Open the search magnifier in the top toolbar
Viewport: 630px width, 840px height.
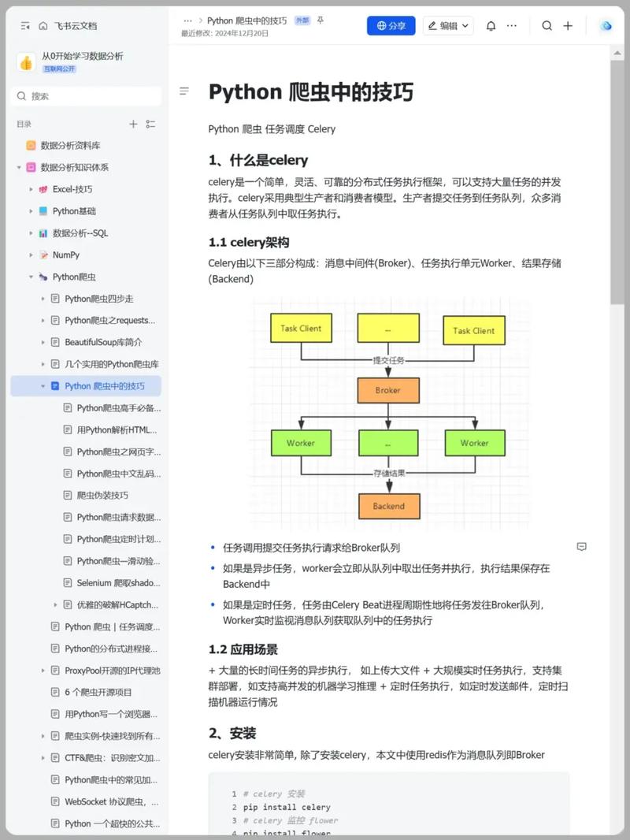[x=547, y=26]
